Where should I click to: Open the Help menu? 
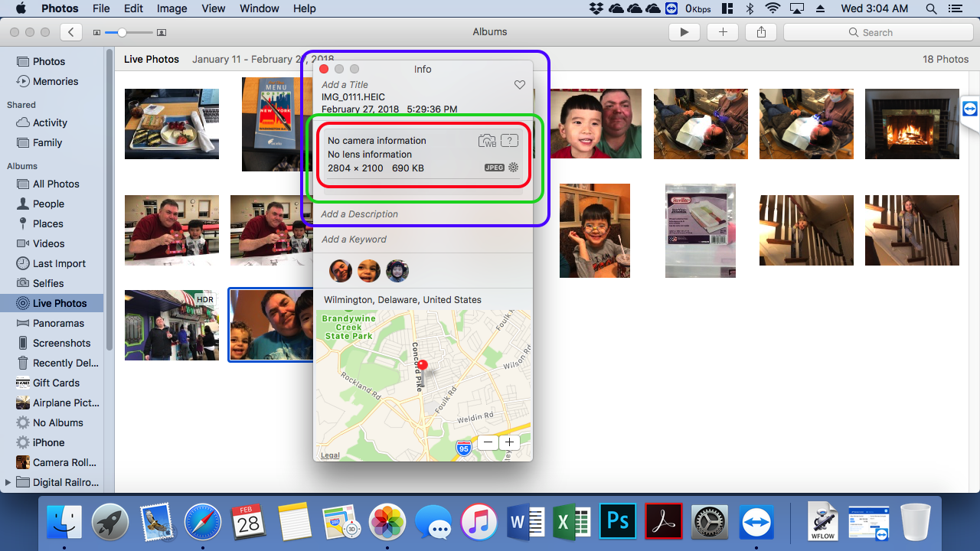305,8
